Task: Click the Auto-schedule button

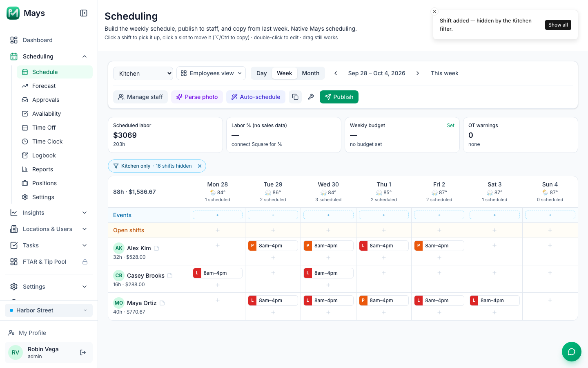Action: (256, 97)
